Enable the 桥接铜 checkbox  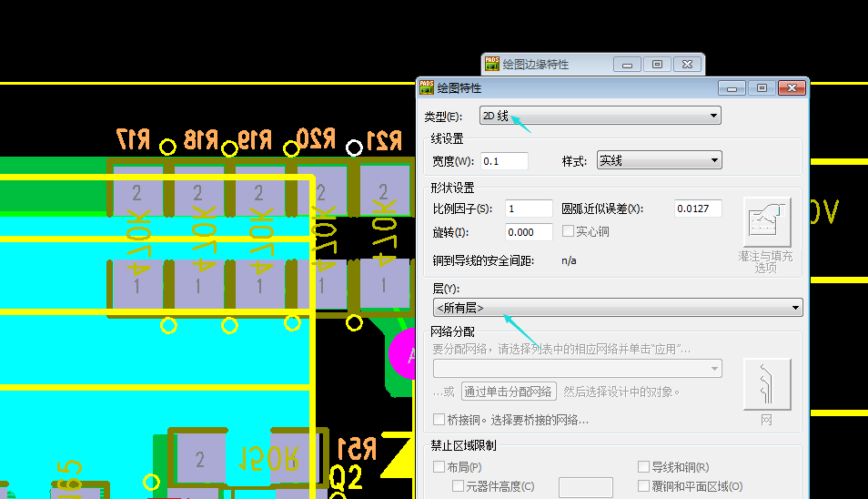[439, 420]
